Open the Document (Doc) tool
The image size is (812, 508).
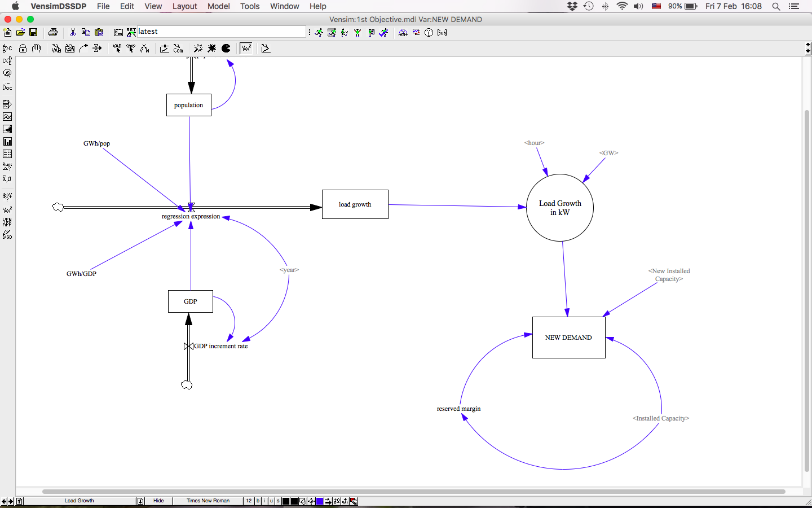pos(7,87)
